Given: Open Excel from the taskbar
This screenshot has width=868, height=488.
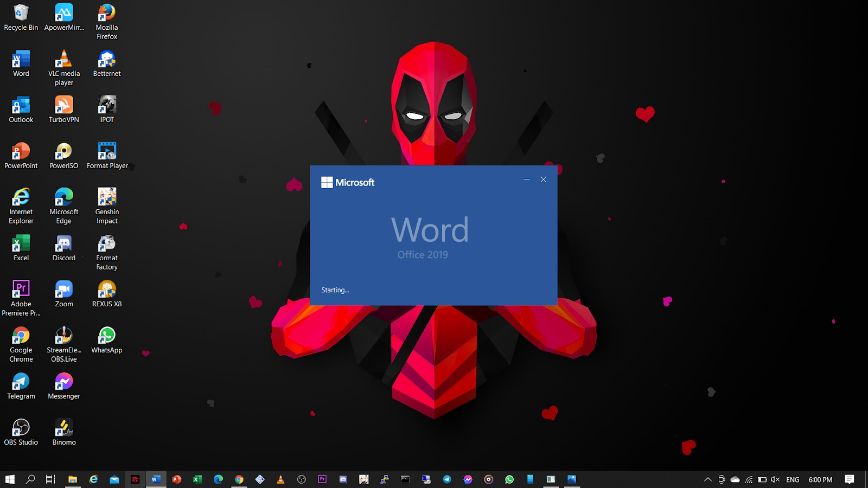Looking at the screenshot, I should (x=197, y=479).
